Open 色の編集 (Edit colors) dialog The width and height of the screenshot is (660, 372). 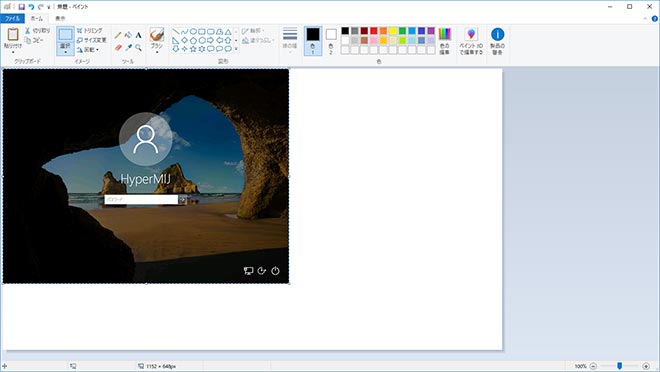tap(444, 41)
